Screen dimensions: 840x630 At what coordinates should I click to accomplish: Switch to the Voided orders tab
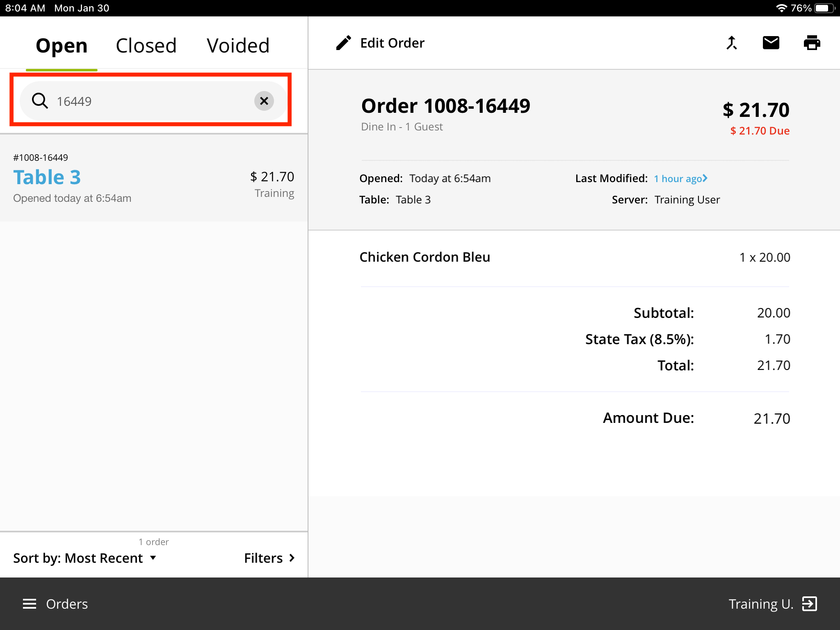[x=237, y=45]
